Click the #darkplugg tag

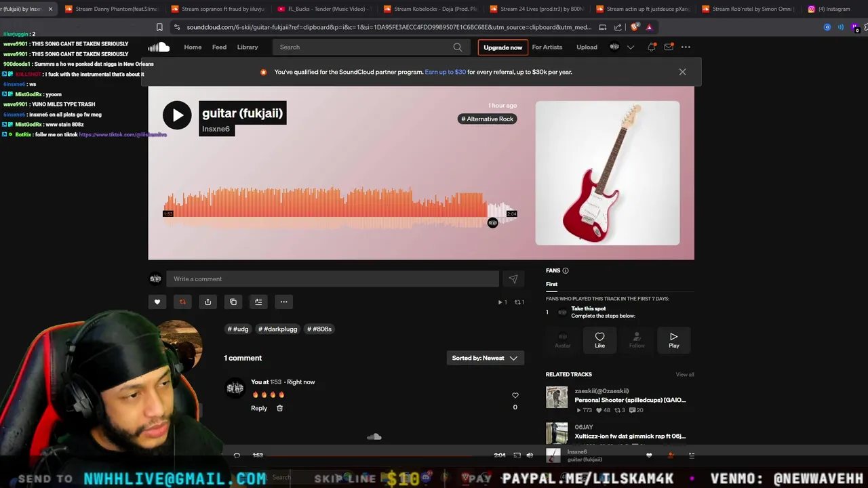277,329
